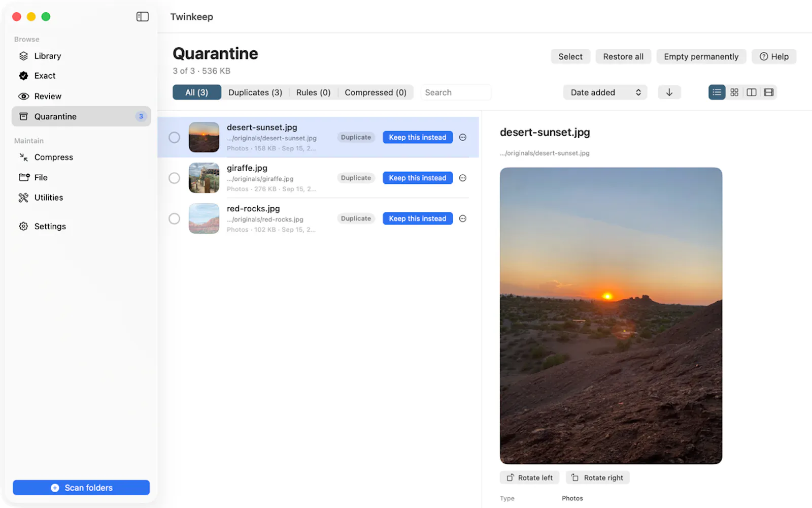This screenshot has height=508, width=812.
Task: Start Scan folders
Action: point(81,488)
